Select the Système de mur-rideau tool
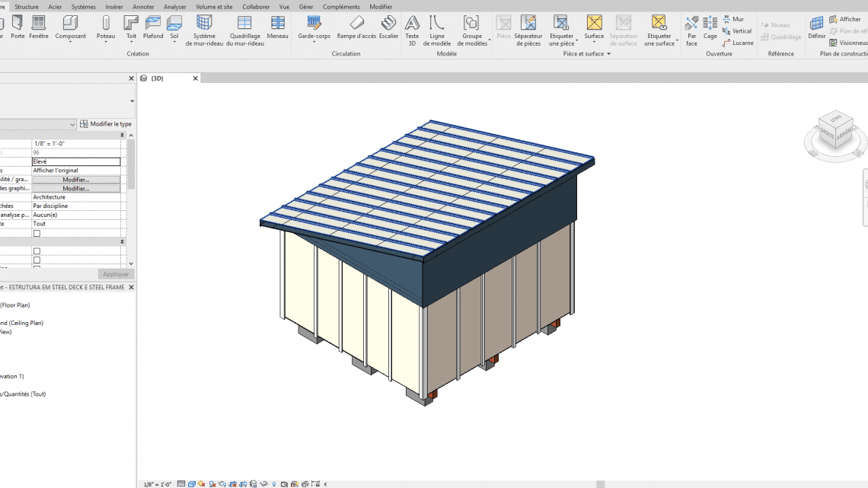The width and height of the screenshot is (868, 488). 204,30
